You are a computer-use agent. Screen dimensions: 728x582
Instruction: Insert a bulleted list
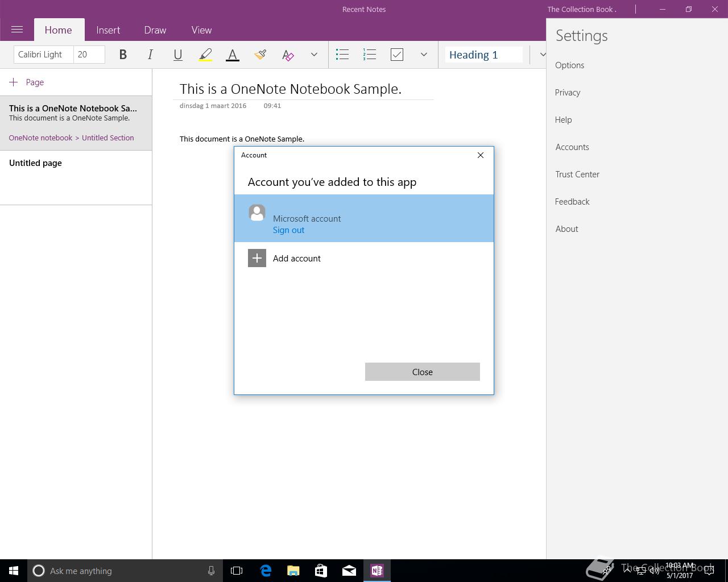(x=342, y=55)
